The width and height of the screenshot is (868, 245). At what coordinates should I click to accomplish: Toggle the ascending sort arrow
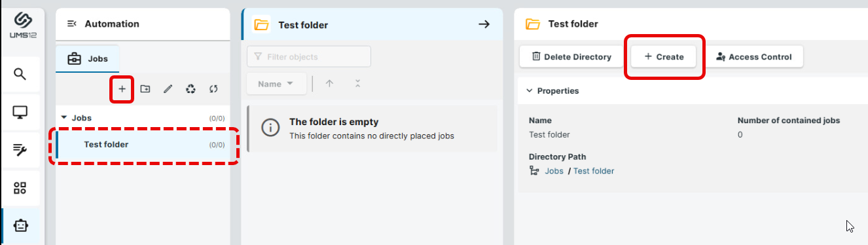tap(329, 84)
